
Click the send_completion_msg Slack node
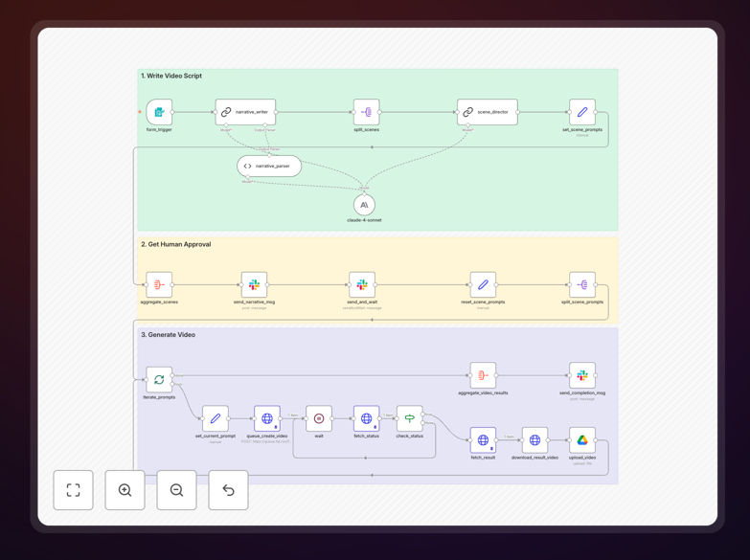point(582,375)
